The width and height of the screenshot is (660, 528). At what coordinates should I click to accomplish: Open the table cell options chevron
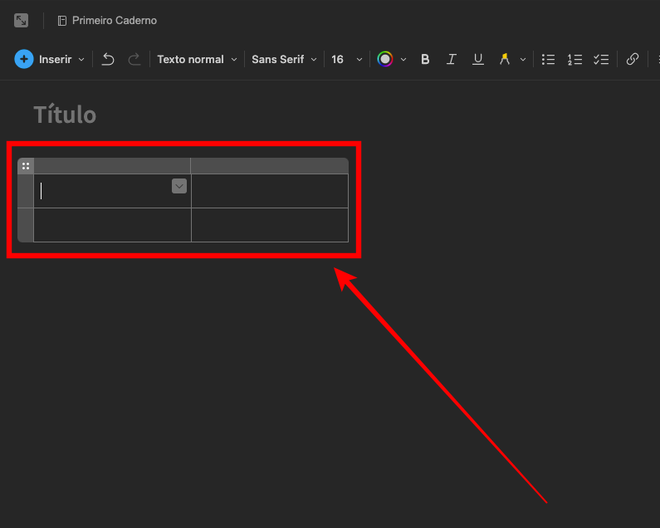pos(179,186)
